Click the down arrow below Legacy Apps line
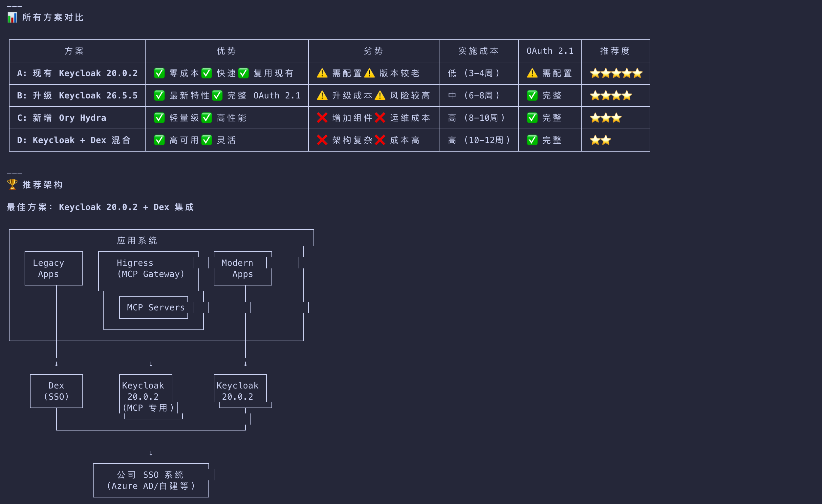Screen dimensions: 822x504 [x=56, y=364]
